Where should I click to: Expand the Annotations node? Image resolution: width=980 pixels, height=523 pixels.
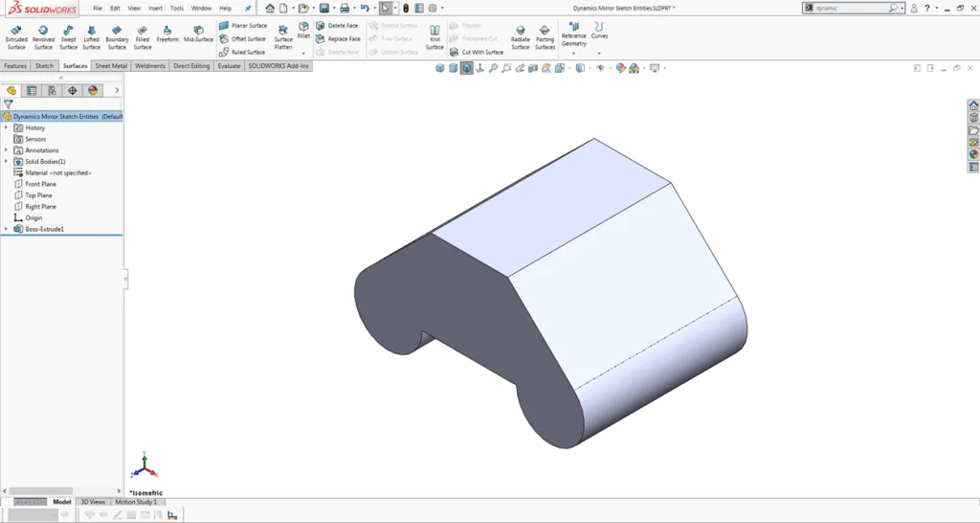coord(7,150)
